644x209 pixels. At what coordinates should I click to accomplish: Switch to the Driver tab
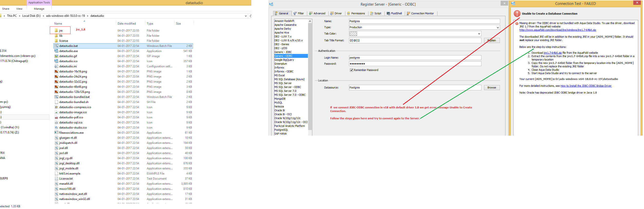tap(336, 14)
